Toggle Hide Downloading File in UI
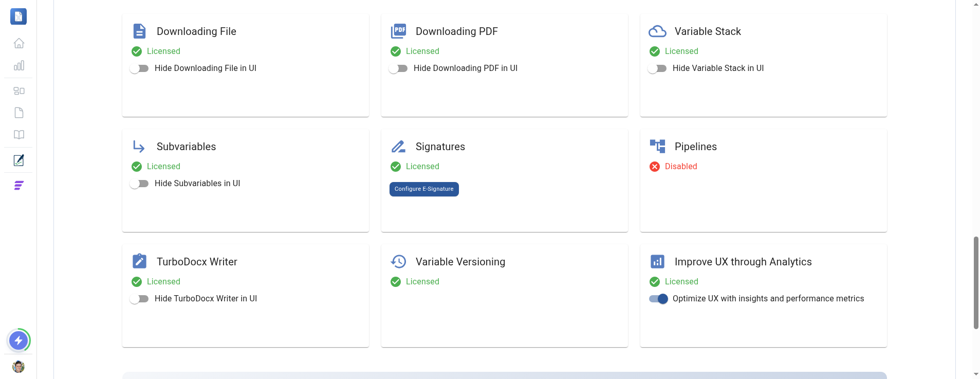Viewport: 980px width, 379px height. point(139,68)
